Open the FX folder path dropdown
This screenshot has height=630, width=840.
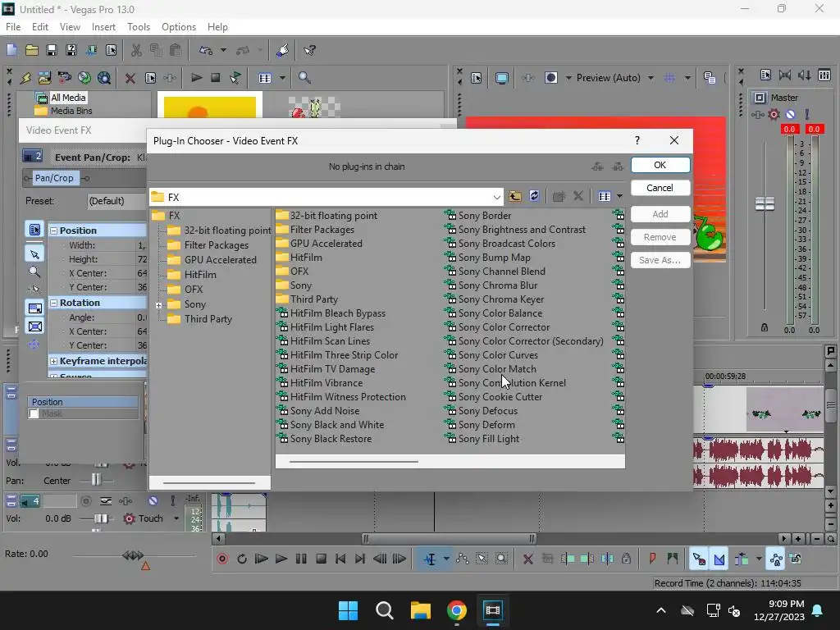point(496,197)
